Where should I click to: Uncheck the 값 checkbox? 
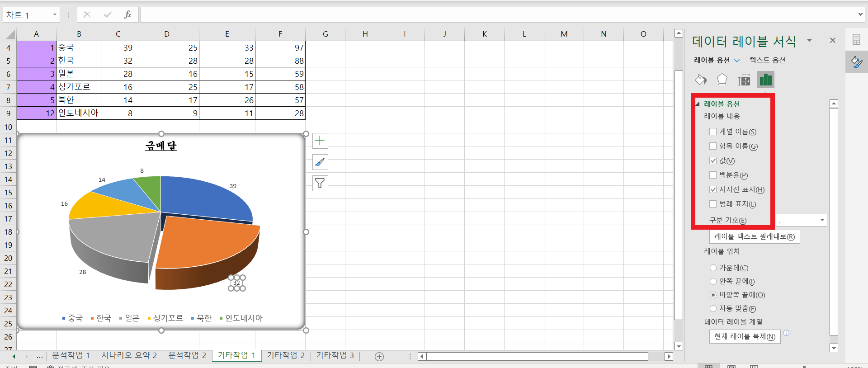pos(713,160)
